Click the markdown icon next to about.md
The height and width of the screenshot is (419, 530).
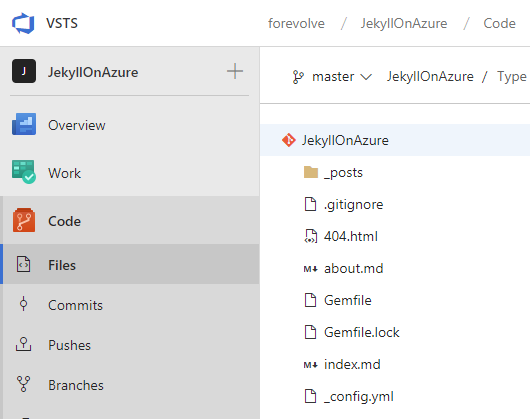(x=311, y=269)
